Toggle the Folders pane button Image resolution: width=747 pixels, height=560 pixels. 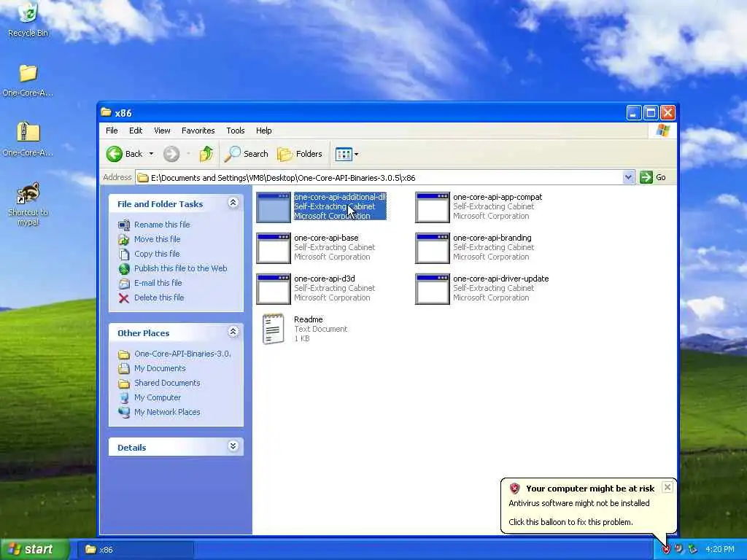300,154
